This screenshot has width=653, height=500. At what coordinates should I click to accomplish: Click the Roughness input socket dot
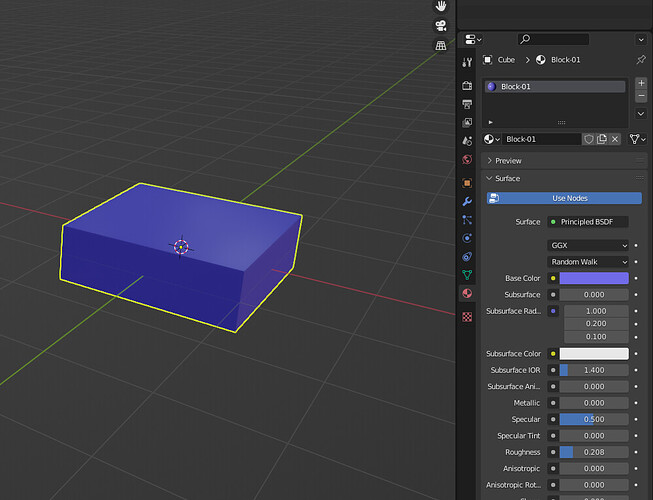pyautogui.click(x=553, y=452)
